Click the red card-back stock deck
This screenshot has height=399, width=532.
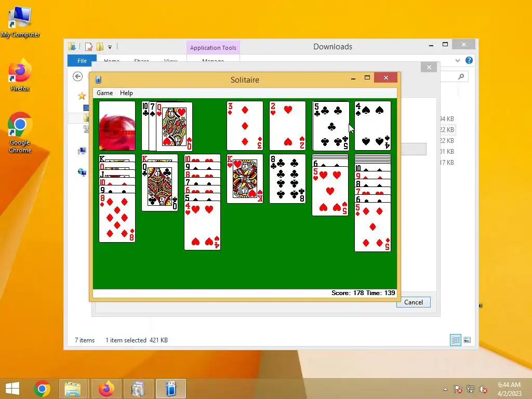[x=117, y=126]
